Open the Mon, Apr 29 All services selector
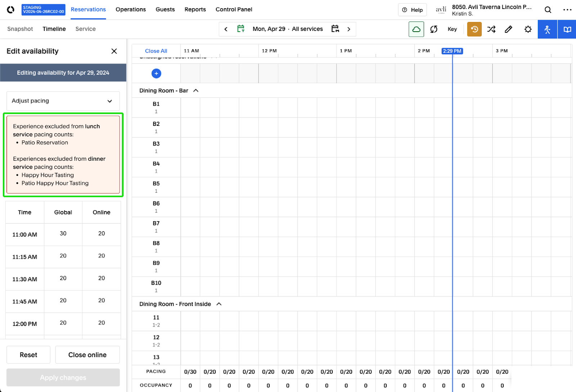The image size is (576, 392). click(288, 29)
